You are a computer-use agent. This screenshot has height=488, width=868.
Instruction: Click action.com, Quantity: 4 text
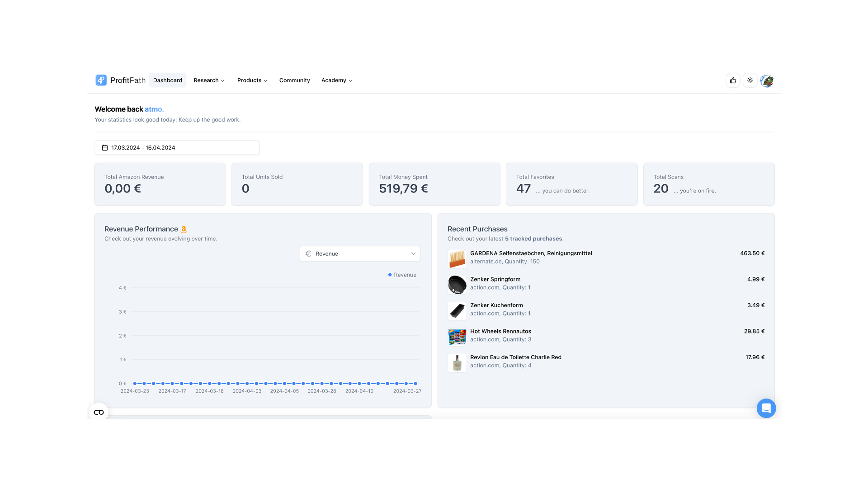point(500,365)
